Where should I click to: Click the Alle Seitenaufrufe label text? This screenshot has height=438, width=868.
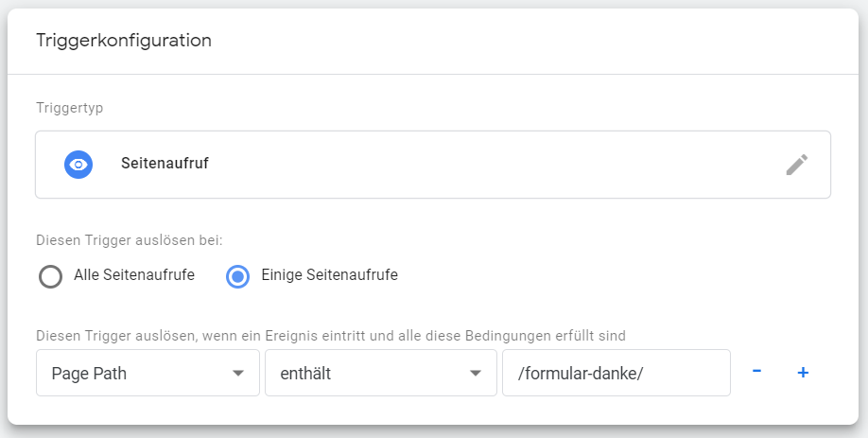click(x=134, y=274)
